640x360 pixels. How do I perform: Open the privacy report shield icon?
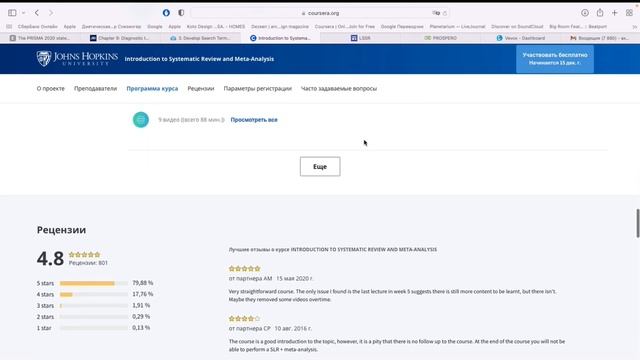[181, 13]
